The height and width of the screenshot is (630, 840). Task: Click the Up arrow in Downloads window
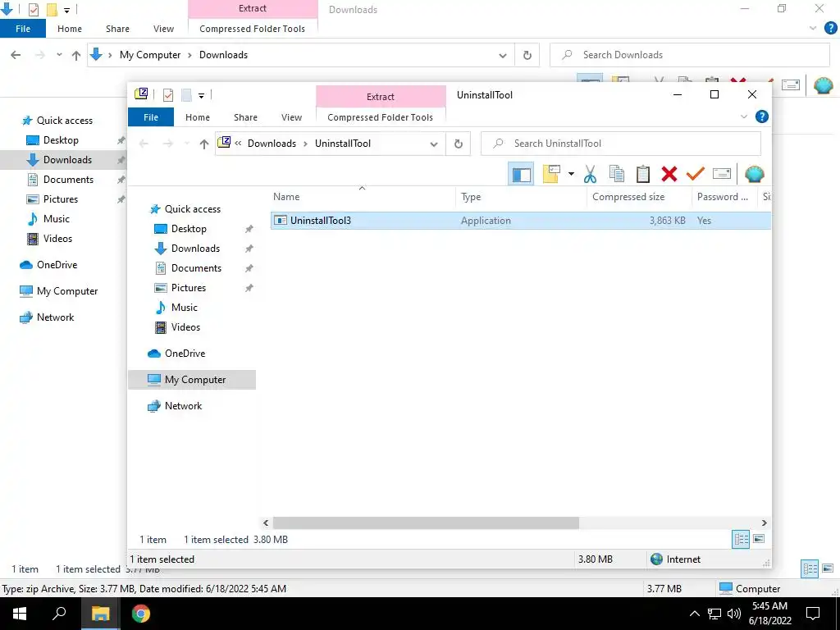(76, 55)
